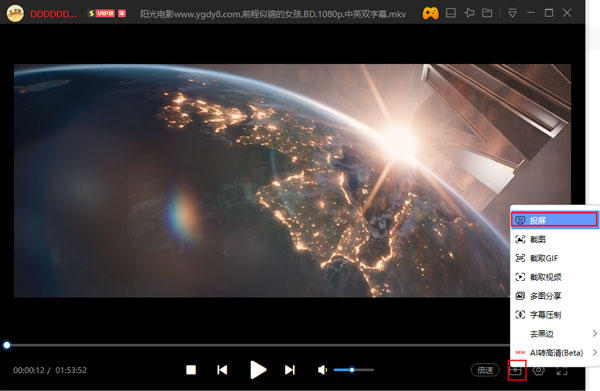
Task: Open the 倍速 playback speed button
Action: [x=485, y=370]
